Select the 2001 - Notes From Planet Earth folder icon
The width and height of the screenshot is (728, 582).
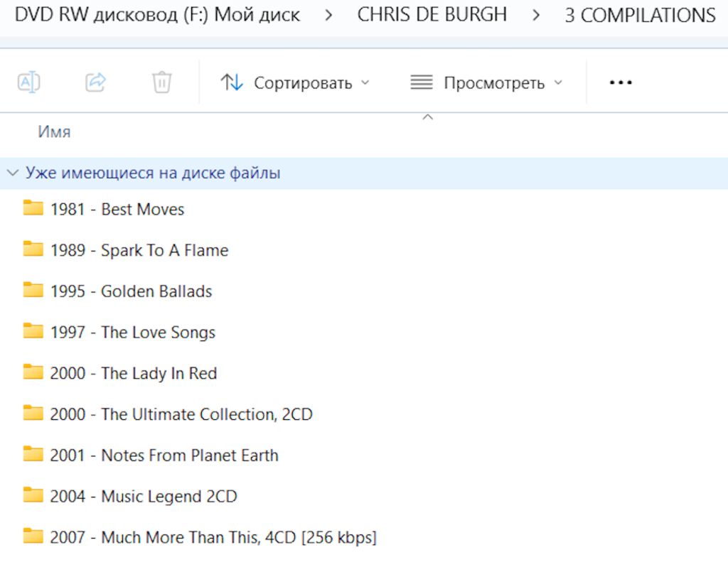(33, 453)
